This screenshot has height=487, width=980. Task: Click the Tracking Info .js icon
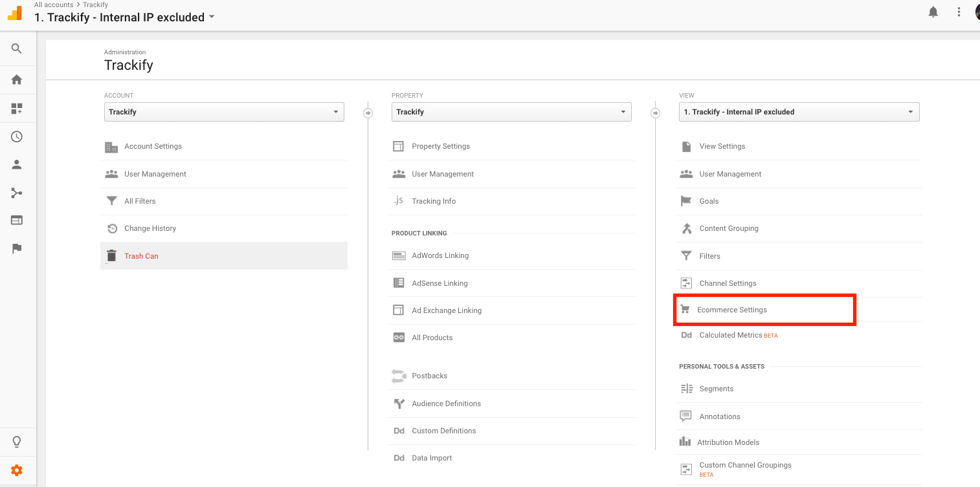coord(399,201)
